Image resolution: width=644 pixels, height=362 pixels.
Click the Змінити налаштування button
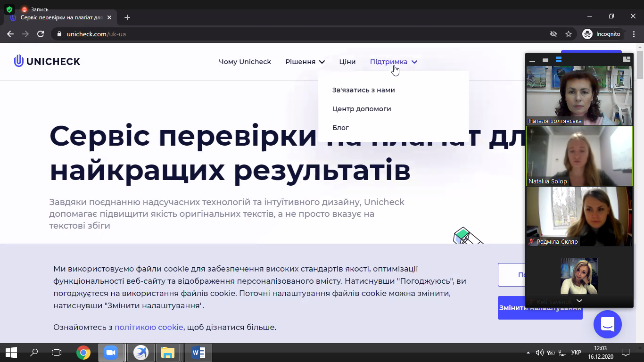(540, 308)
